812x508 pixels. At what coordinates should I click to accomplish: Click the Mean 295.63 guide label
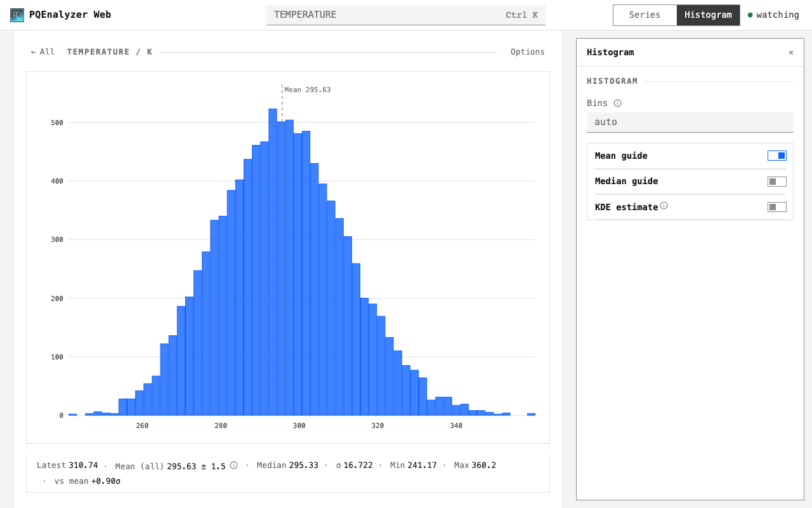point(308,90)
